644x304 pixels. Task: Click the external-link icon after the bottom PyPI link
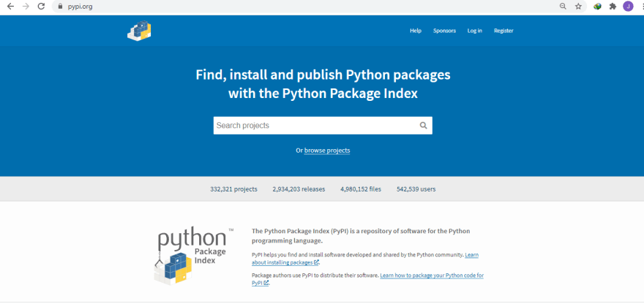tap(266, 283)
